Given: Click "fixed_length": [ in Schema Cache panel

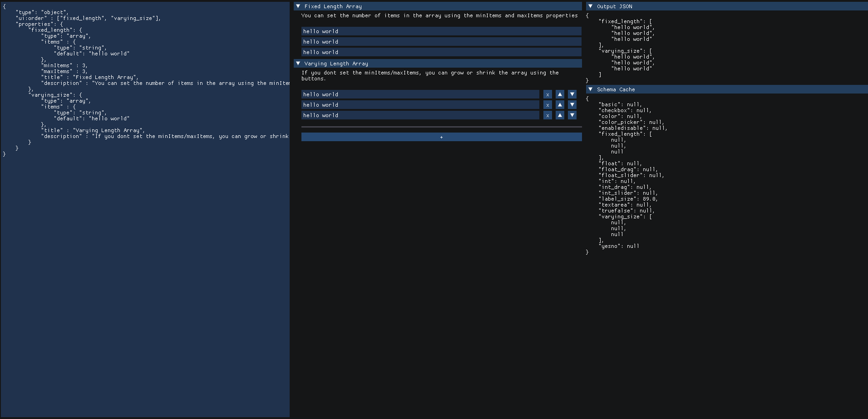Looking at the screenshot, I should point(625,134).
